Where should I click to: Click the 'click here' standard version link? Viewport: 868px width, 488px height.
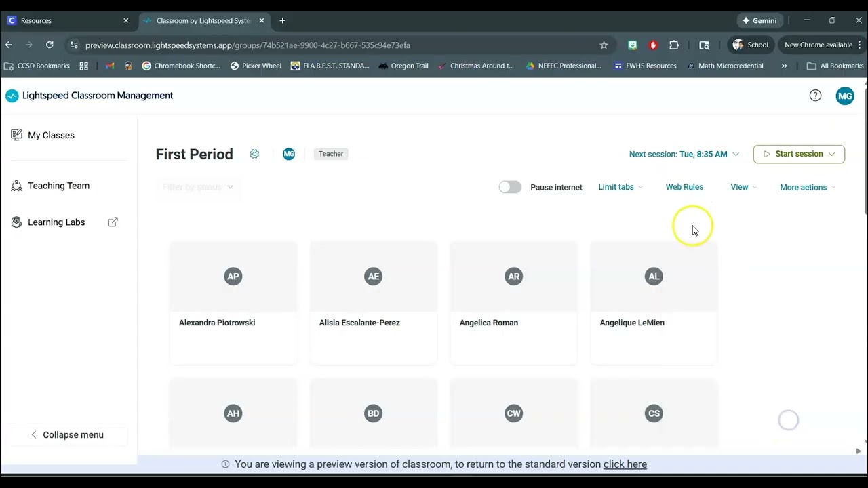click(625, 464)
